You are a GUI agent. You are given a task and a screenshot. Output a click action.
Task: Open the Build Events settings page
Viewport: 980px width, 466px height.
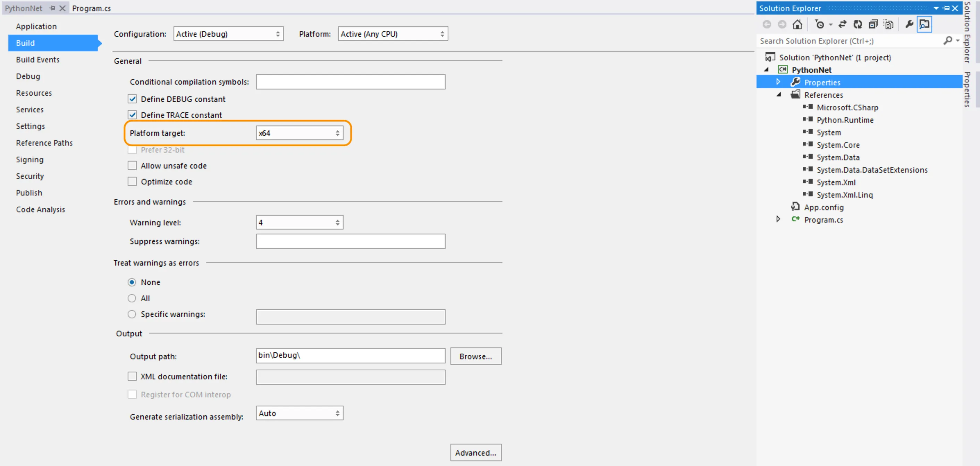pos(38,60)
